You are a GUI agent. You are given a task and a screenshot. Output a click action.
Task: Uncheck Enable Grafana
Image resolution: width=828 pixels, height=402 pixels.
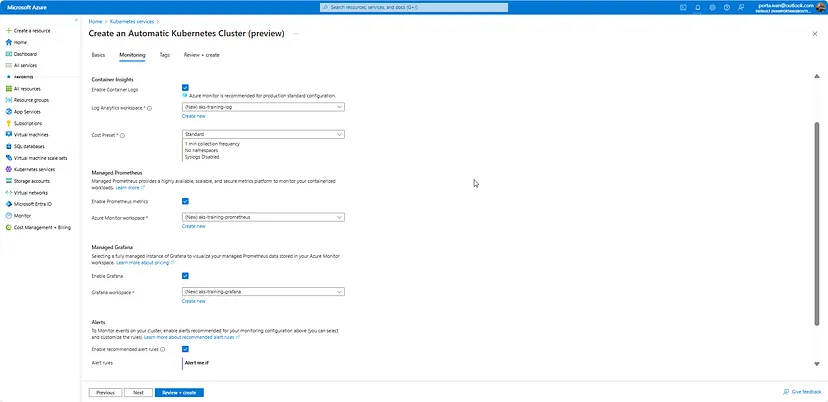(185, 276)
